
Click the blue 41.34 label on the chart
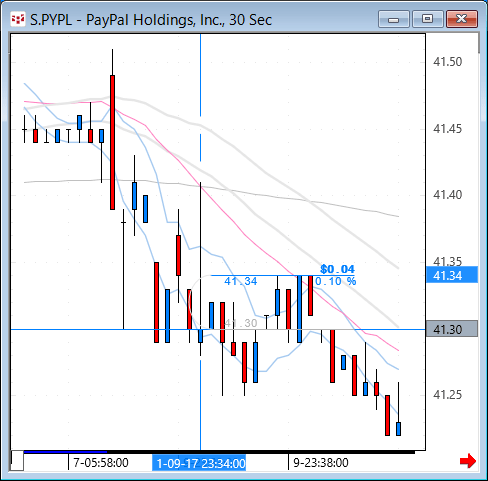coord(241,281)
